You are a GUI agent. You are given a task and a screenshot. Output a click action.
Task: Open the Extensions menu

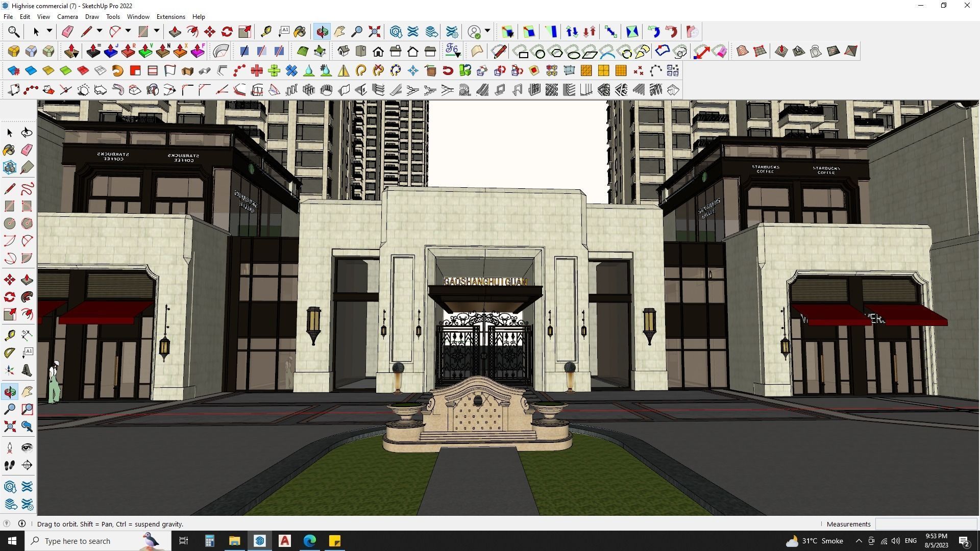point(170,17)
